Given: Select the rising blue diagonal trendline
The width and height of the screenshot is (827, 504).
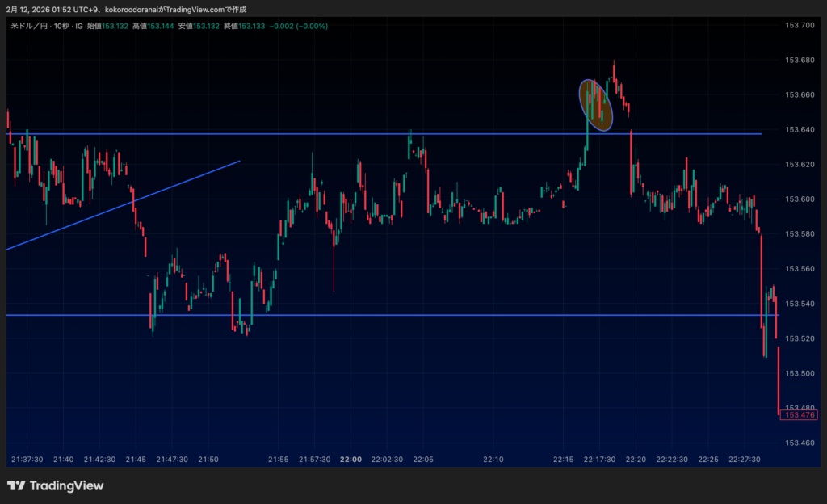Looking at the screenshot, I should pyautogui.click(x=121, y=205).
